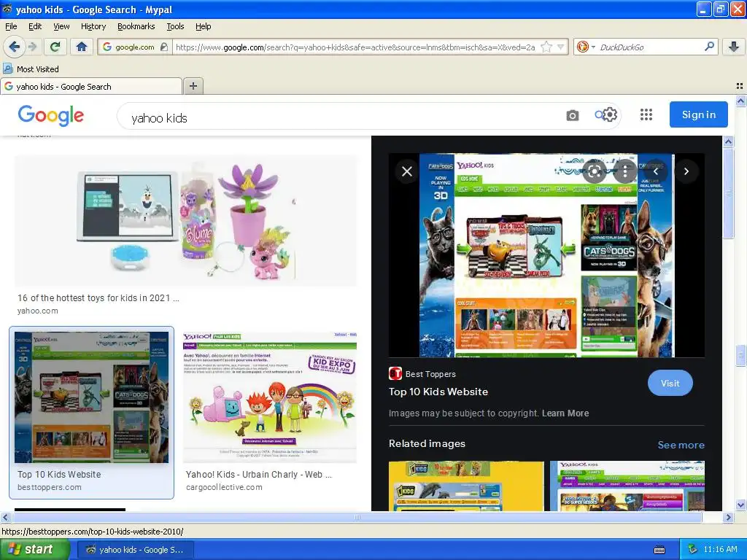The height and width of the screenshot is (560, 747).
Task: Click the Learn More copyright link
Action: (565, 413)
